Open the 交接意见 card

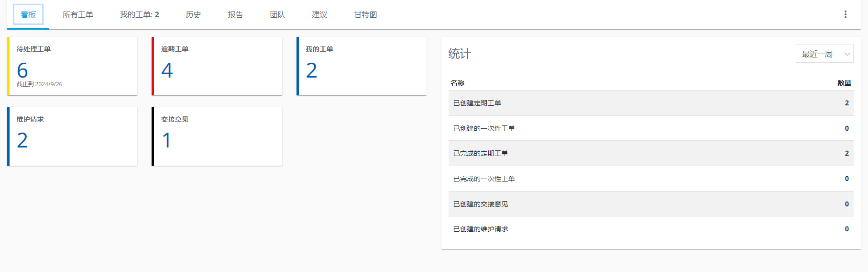coord(217,136)
